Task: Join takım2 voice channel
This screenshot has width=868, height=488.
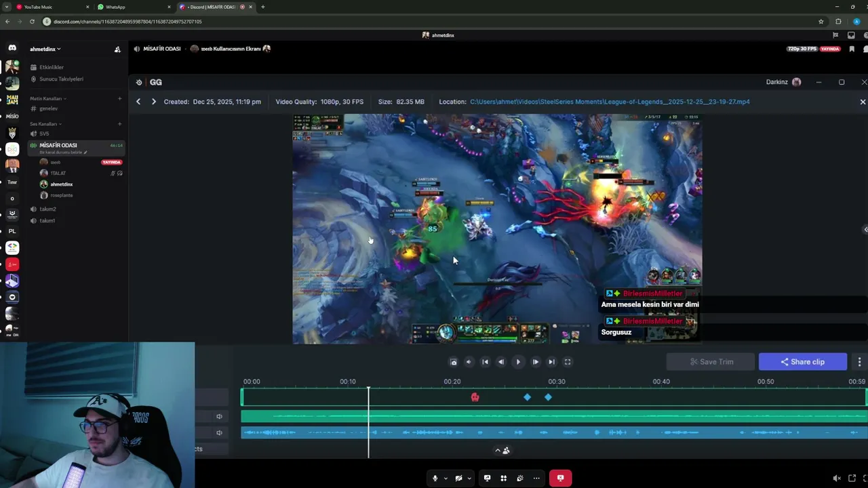Action: (47, 209)
